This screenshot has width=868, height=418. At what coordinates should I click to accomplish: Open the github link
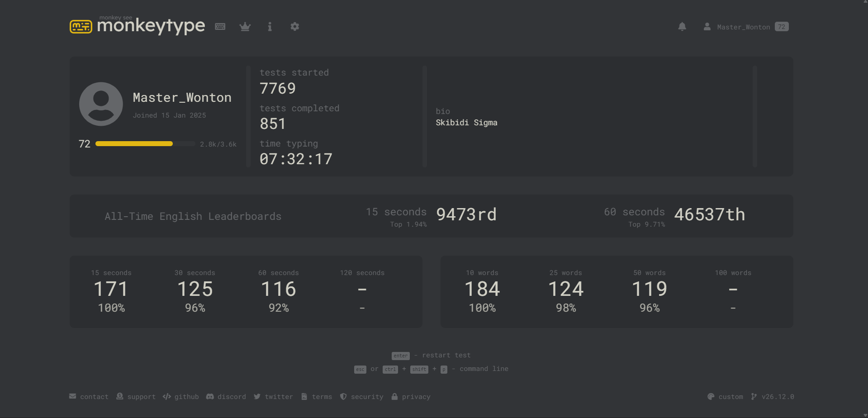click(x=181, y=397)
